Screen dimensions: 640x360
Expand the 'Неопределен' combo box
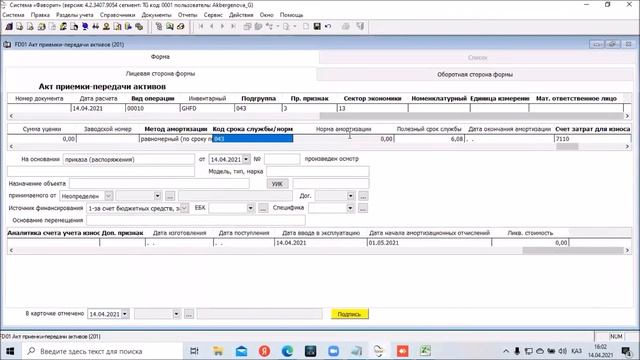(x=109, y=196)
